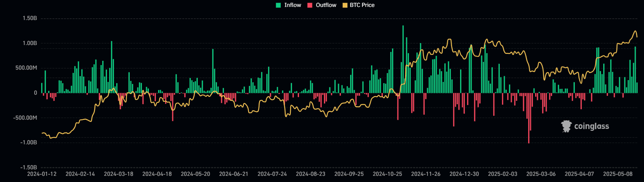The width and height of the screenshot is (644, 182).
Task: Click the coinglass watermark text
Action: pos(591,126)
